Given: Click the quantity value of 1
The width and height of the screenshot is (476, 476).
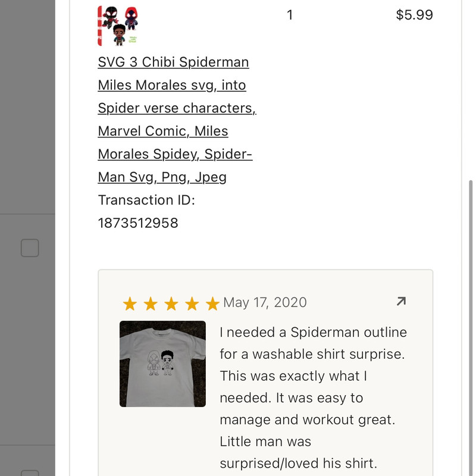Looking at the screenshot, I should [x=290, y=15].
